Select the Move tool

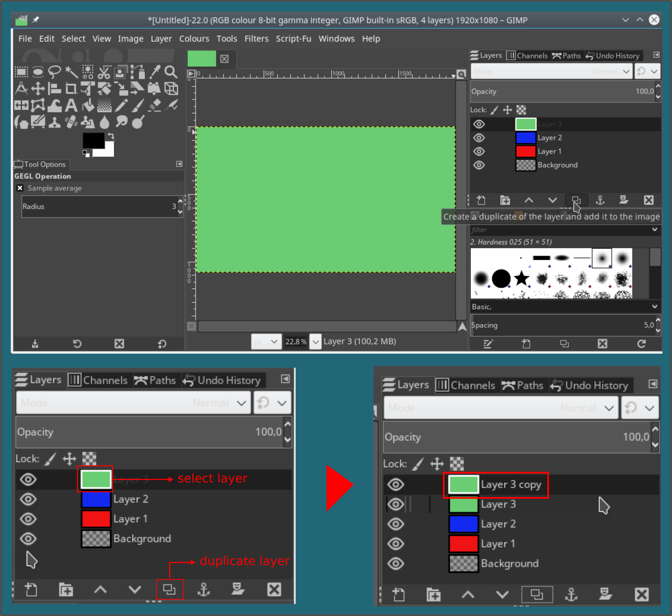pyautogui.click(x=38, y=89)
